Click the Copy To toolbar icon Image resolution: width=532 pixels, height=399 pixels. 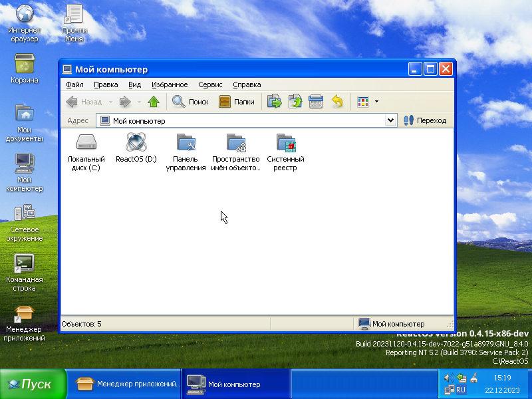tap(295, 102)
